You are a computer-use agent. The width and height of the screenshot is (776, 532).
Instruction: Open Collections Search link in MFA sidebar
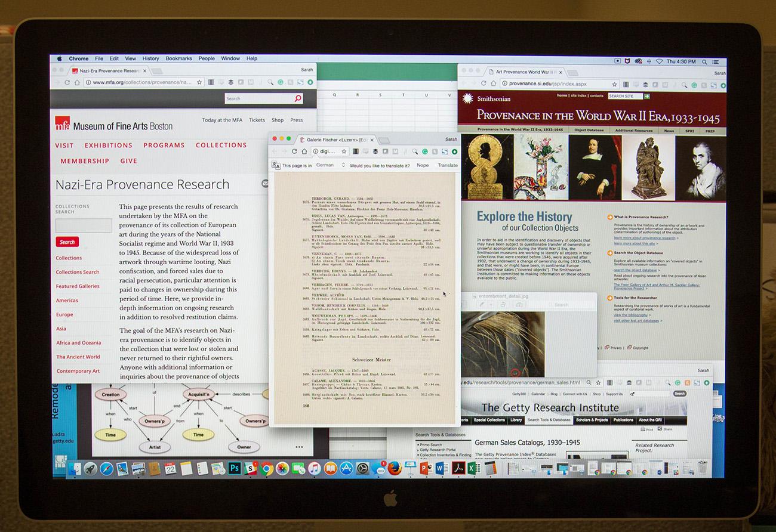(x=78, y=272)
